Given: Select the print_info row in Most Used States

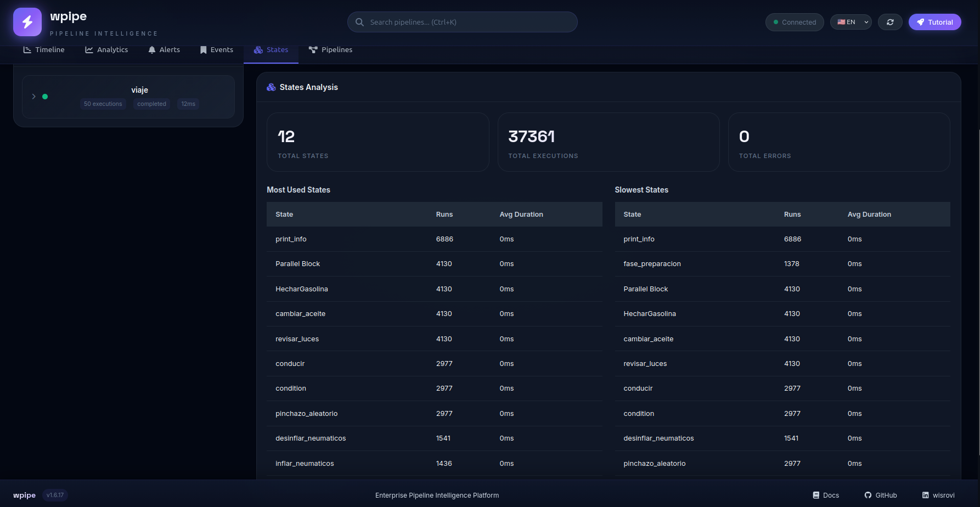Looking at the screenshot, I should 434,239.
